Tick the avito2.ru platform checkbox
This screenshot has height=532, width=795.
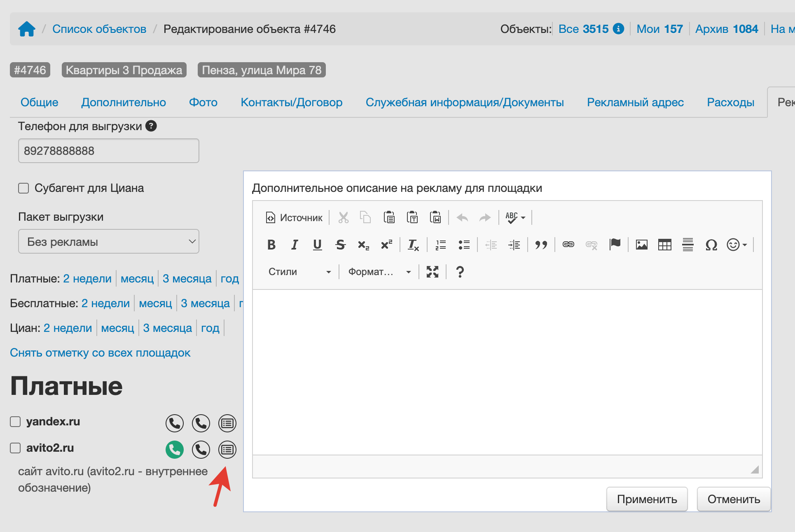click(15, 448)
